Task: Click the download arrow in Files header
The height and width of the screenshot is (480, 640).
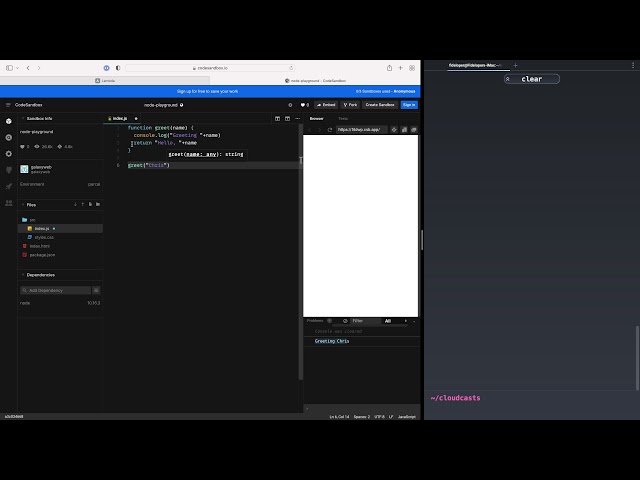Action: click(x=76, y=204)
